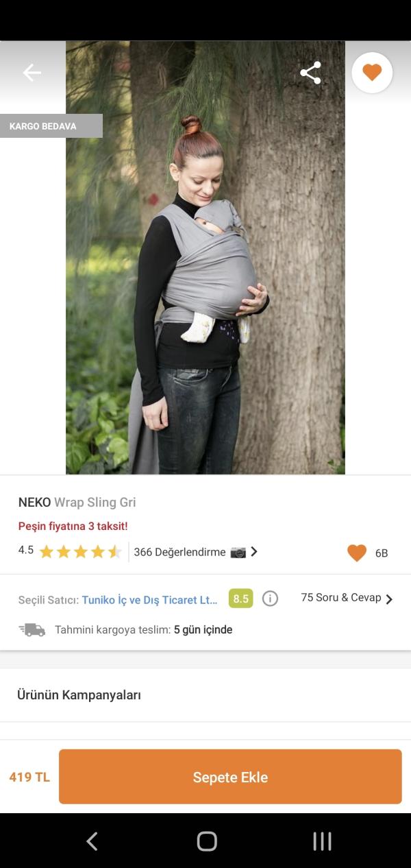411x868 pixels.
Task: Click Peşin fiyatına 3 taksit text
Action: (73, 527)
